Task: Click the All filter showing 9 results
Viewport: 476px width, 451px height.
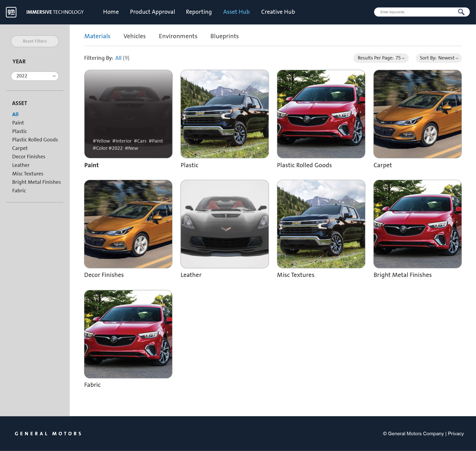Action: [118, 58]
